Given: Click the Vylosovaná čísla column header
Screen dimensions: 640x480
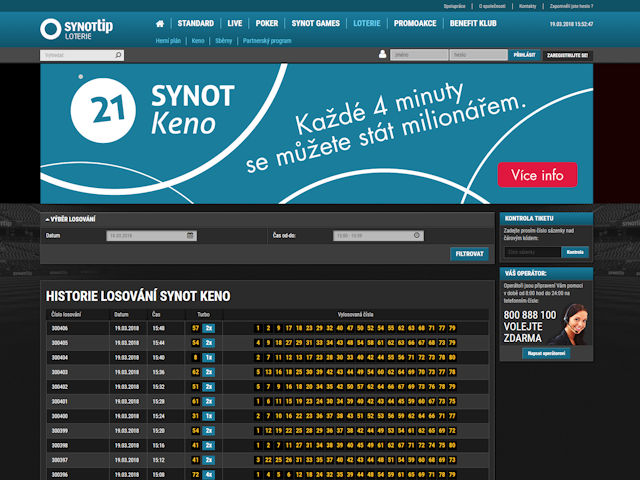Looking at the screenshot, I should 355,315.
